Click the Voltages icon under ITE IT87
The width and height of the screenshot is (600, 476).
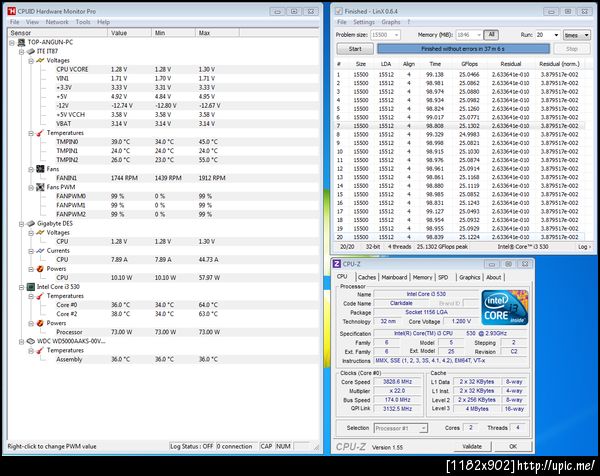(x=40, y=60)
